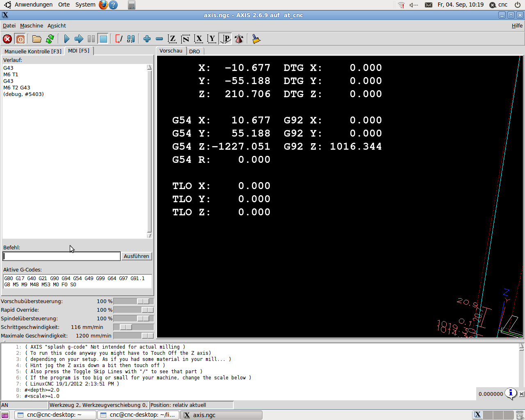525x420 pixels.
Task: Toggle the emergency stop button
Action: pyautogui.click(x=7, y=39)
